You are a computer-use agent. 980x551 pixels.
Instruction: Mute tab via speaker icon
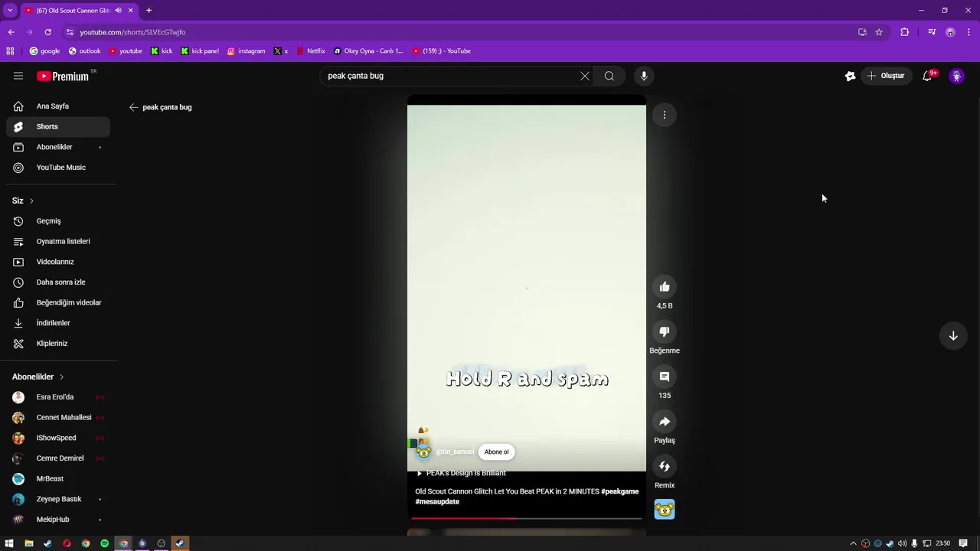tap(118, 11)
